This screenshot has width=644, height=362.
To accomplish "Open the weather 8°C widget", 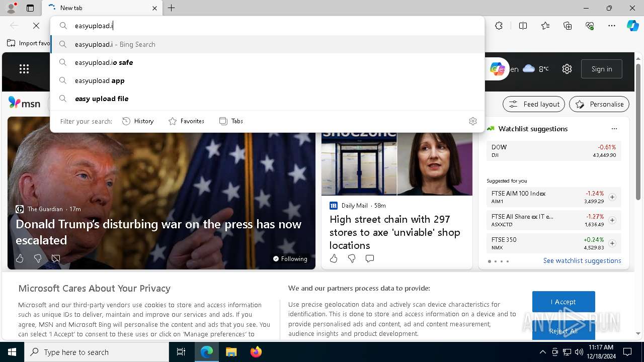I will (536, 69).
